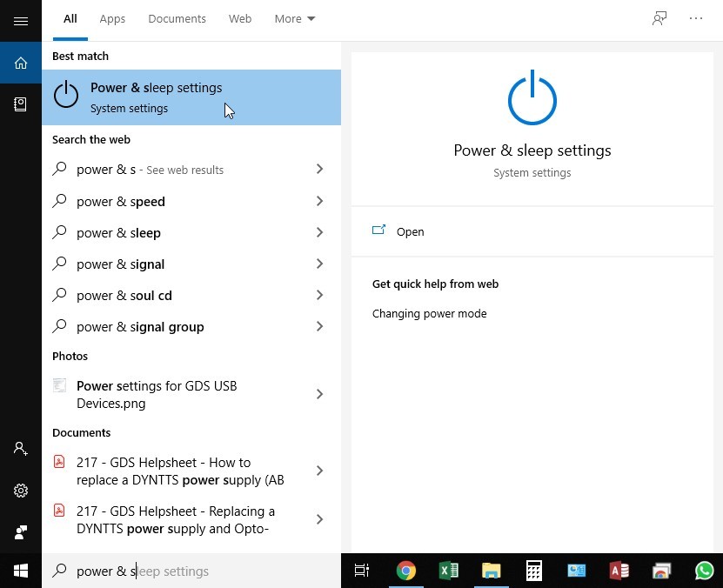Click Open in the preview pane
The image size is (723, 588).
410,231
